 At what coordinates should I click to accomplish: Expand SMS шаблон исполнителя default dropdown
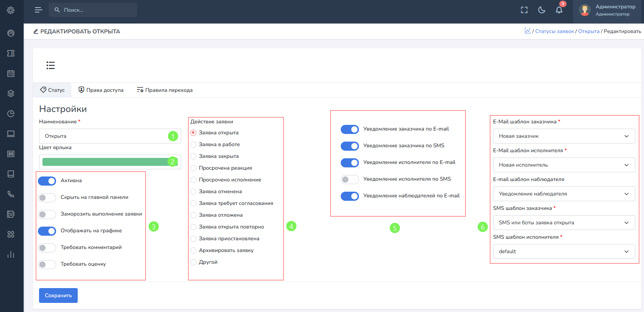(564, 251)
